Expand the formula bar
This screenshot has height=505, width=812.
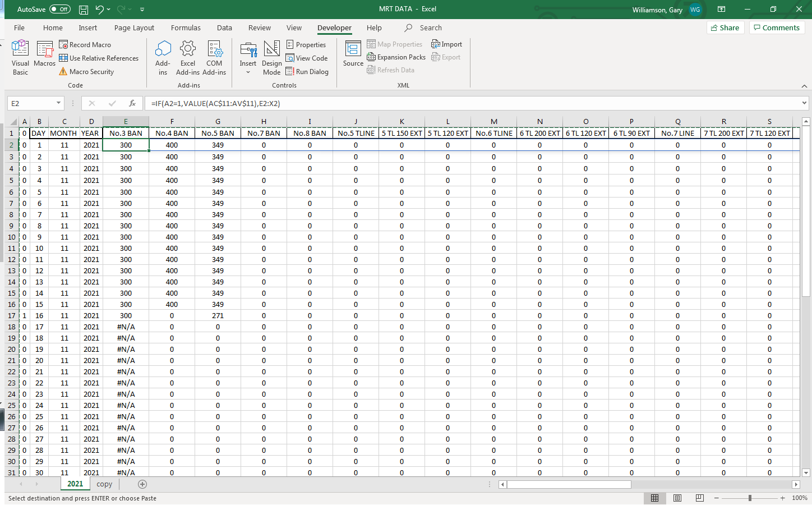pyautogui.click(x=804, y=103)
